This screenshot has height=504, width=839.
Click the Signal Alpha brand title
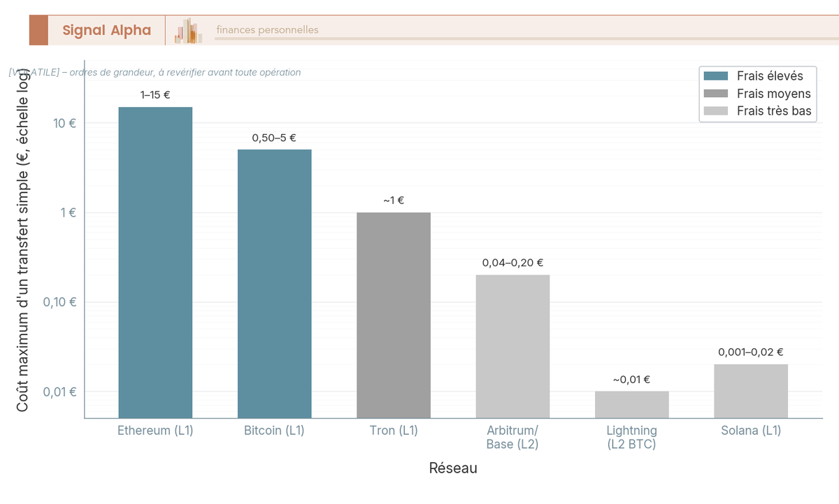pos(106,30)
